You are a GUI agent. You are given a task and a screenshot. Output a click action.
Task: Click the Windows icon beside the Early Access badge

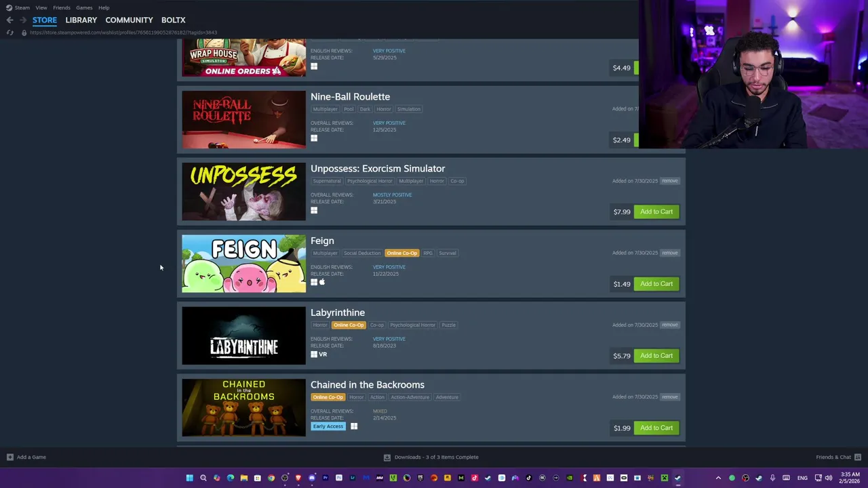(x=354, y=426)
